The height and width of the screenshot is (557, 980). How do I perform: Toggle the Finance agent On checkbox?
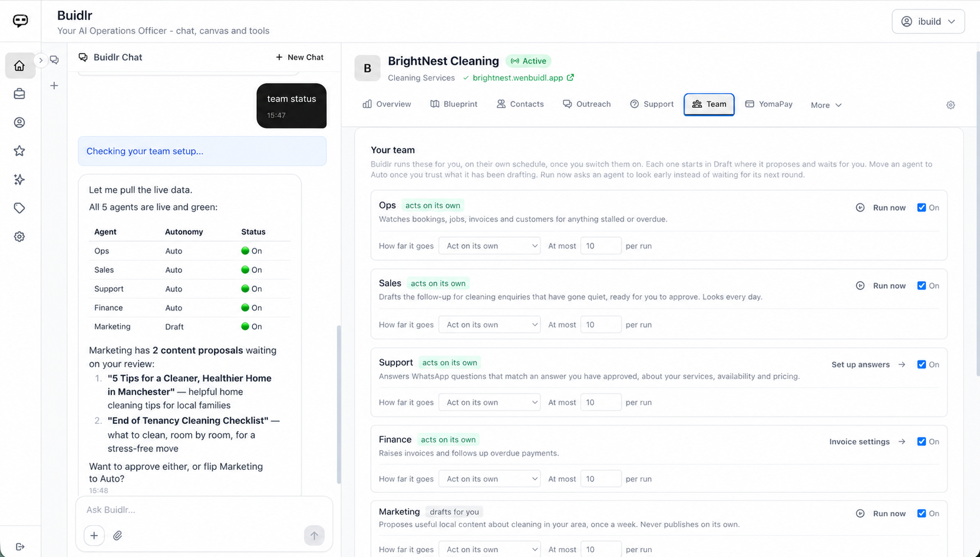point(922,441)
